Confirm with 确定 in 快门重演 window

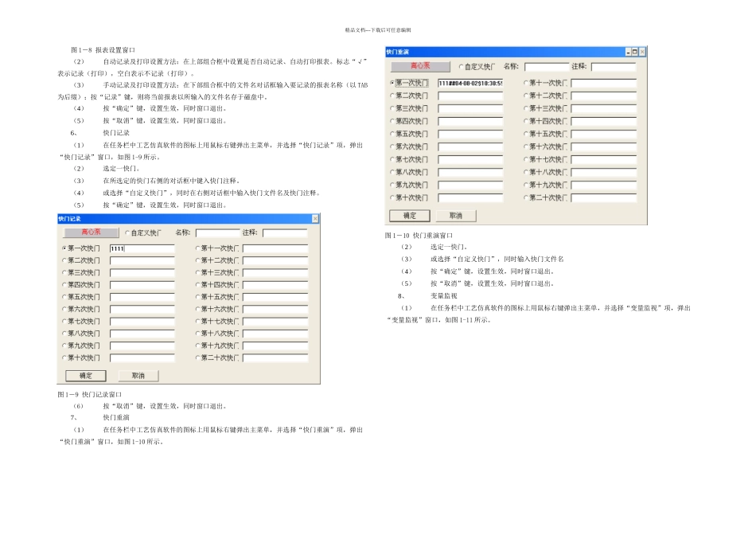(410, 216)
